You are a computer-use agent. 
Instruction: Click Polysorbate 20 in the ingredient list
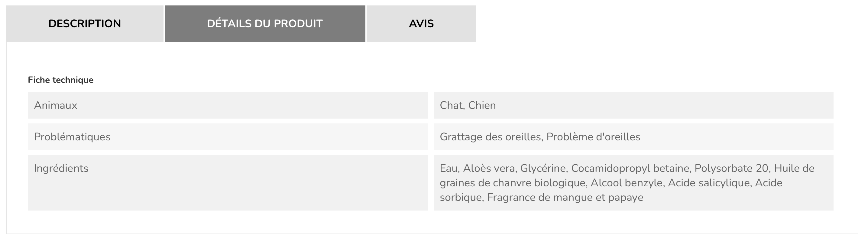pos(731,168)
